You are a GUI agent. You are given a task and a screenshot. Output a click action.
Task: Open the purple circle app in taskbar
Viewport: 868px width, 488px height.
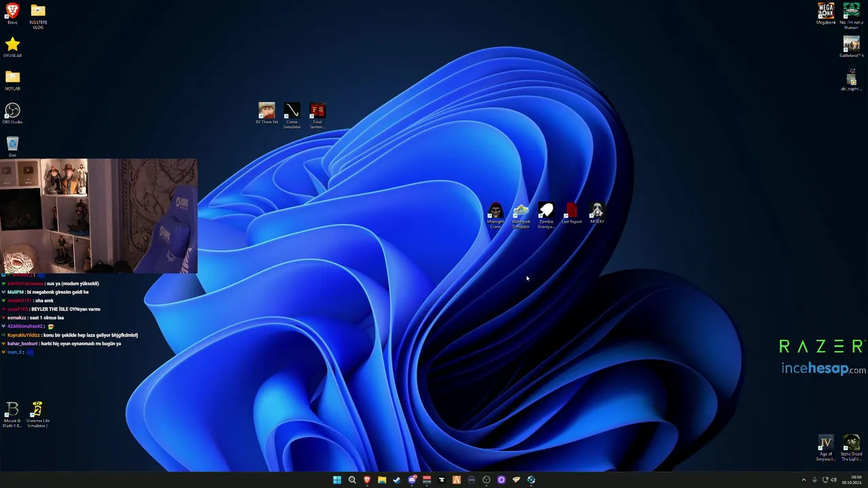[x=501, y=480]
